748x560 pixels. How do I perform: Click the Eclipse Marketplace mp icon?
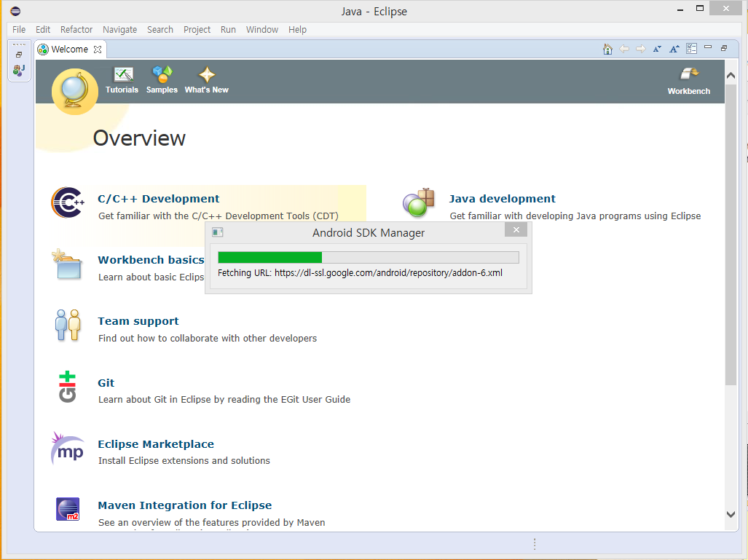(67, 449)
